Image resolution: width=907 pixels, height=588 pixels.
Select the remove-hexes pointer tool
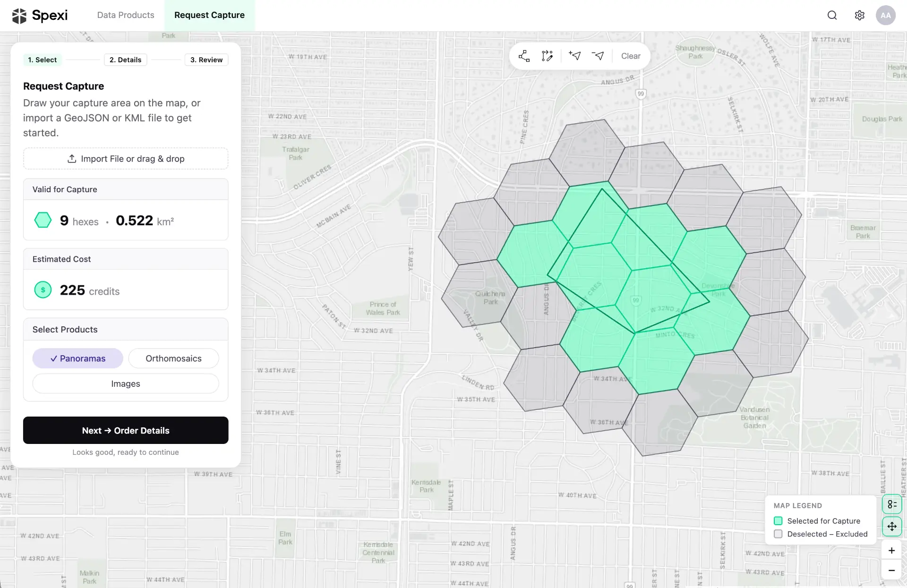(x=598, y=56)
